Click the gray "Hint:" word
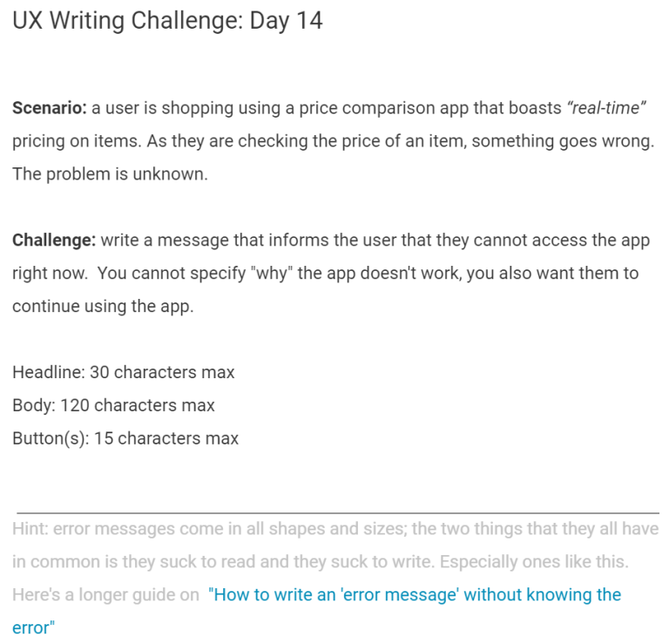669x644 pixels. (29, 529)
